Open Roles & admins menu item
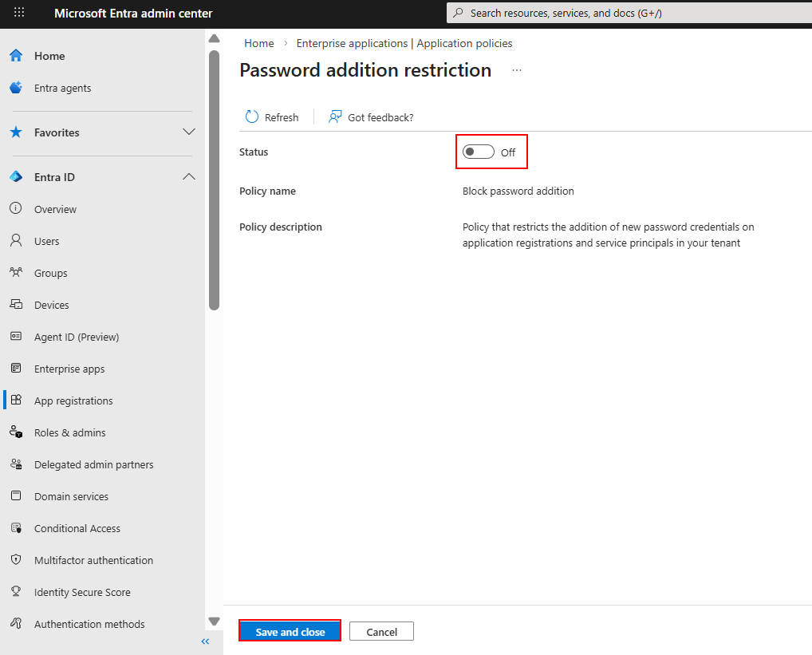The width and height of the screenshot is (812, 655). pyautogui.click(x=70, y=432)
